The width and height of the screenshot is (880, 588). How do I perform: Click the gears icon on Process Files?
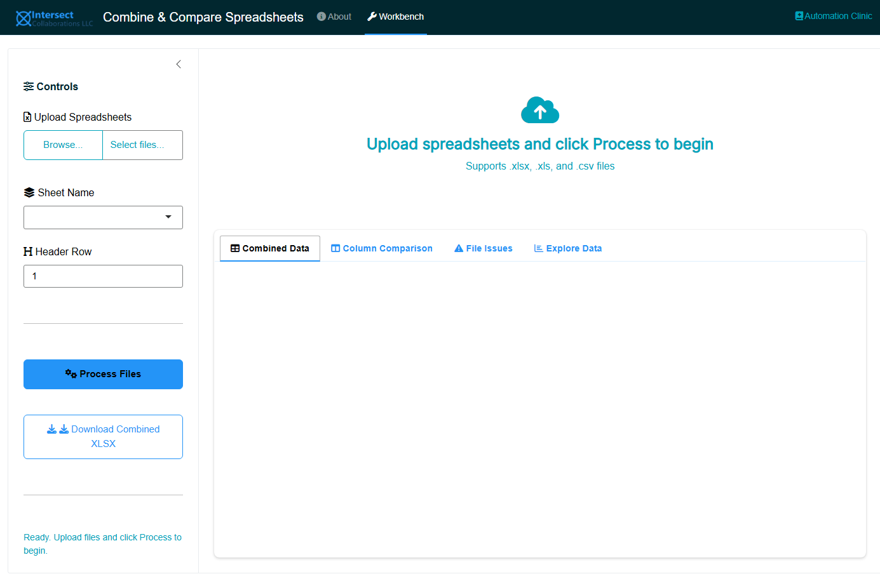(71, 373)
